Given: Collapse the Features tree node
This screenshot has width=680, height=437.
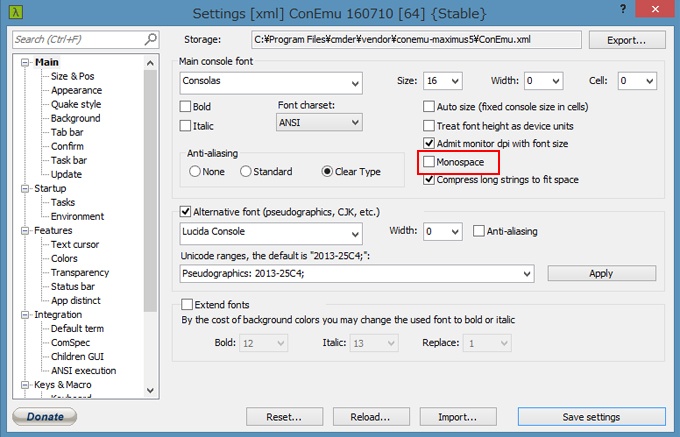Looking at the screenshot, I should [x=25, y=231].
